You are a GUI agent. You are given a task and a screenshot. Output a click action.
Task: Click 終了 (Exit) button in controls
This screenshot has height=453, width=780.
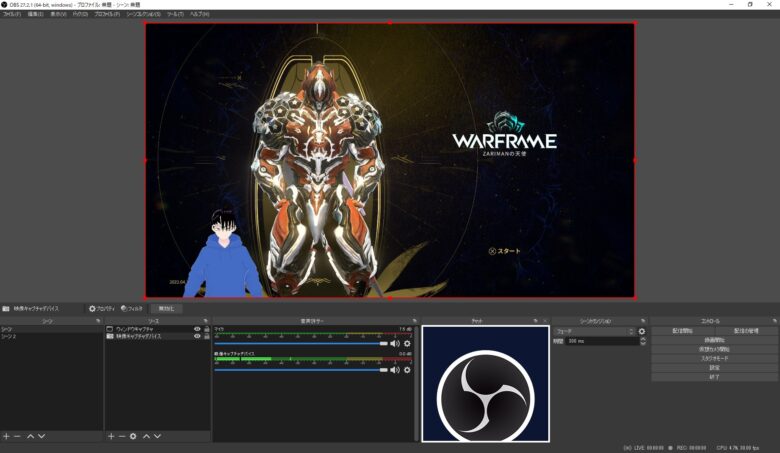[x=714, y=377]
